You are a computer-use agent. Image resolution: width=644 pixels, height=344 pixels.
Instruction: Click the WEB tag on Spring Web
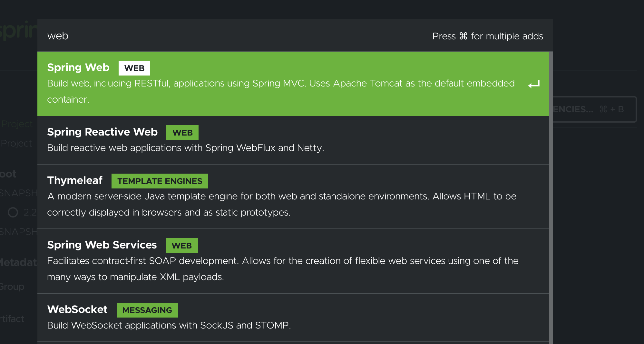tap(134, 68)
